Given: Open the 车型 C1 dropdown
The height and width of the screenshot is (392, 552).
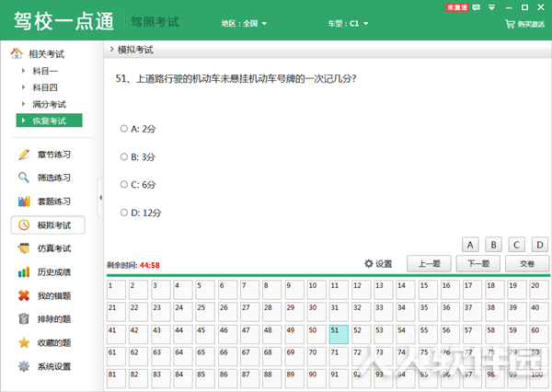Looking at the screenshot, I should tap(348, 24).
